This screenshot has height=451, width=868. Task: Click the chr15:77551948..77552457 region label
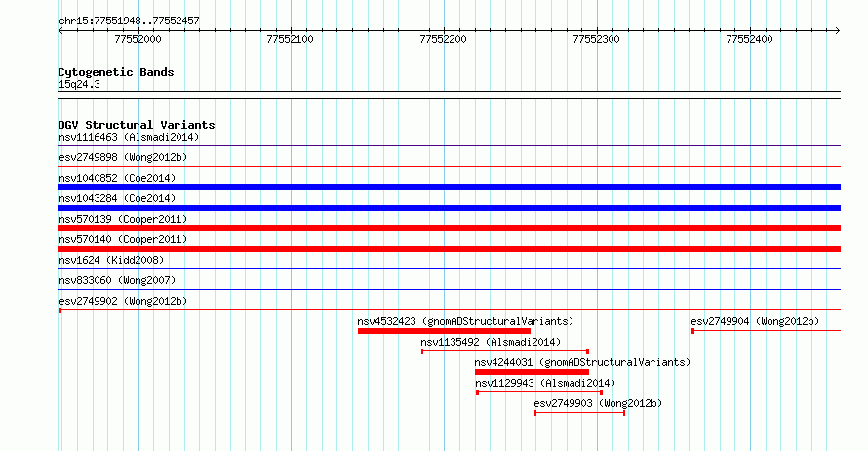pyautogui.click(x=129, y=21)
